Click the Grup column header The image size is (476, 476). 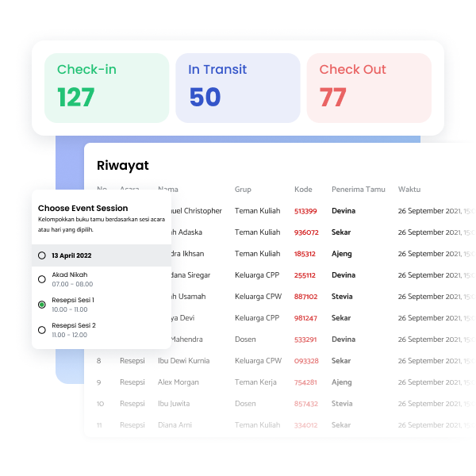click(x=243, y=190)
